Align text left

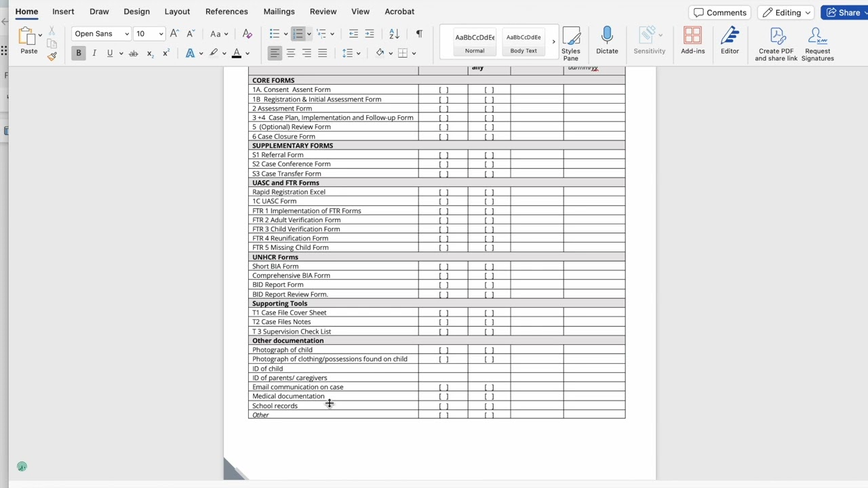pyautogui.click(x=275, y=53)
